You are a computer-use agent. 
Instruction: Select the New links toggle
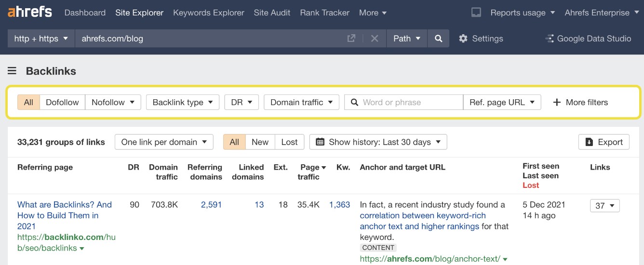tap(260, 142)
